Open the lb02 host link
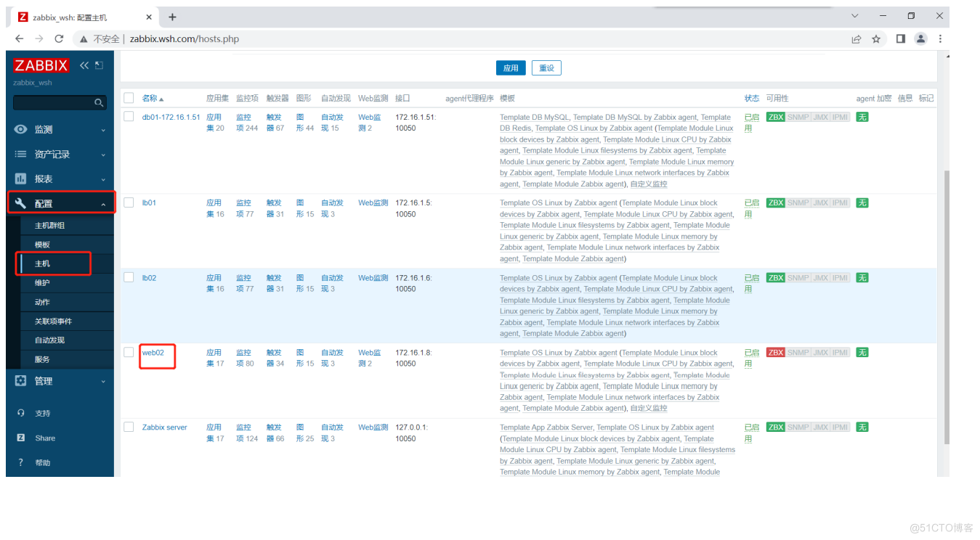Image resolution: width=980 pixels, height=540 pixels. point(149,278)
